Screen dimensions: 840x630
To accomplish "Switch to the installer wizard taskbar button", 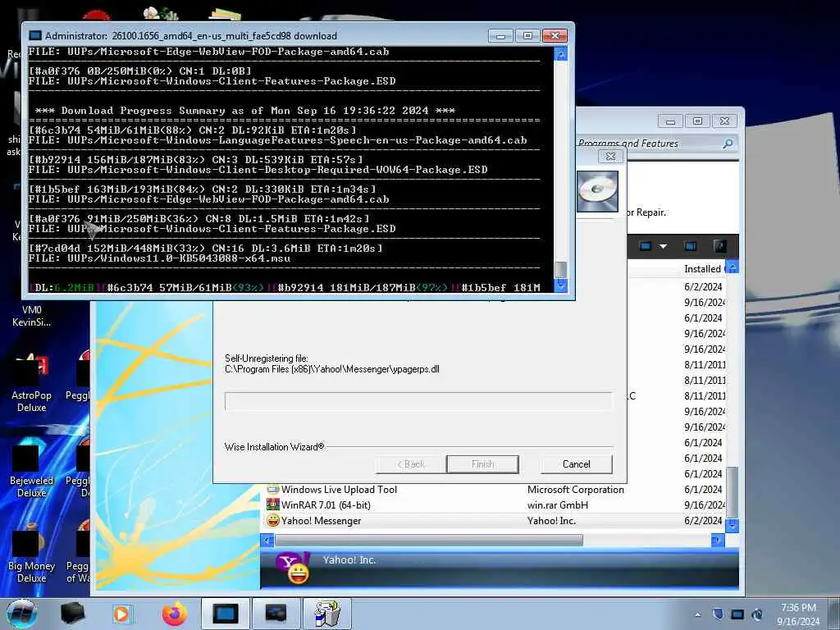I will (326, 614).
